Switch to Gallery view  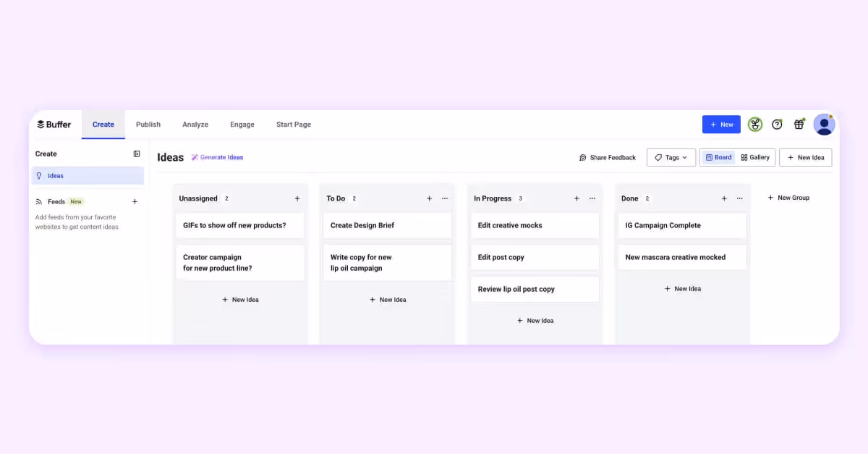pos(755,157)
